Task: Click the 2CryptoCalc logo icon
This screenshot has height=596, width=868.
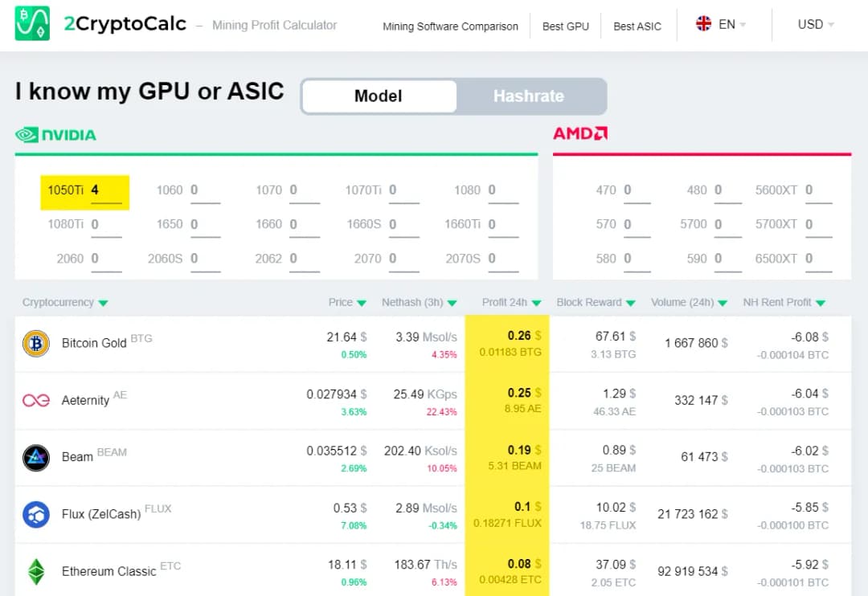Action: click(32, 24)
